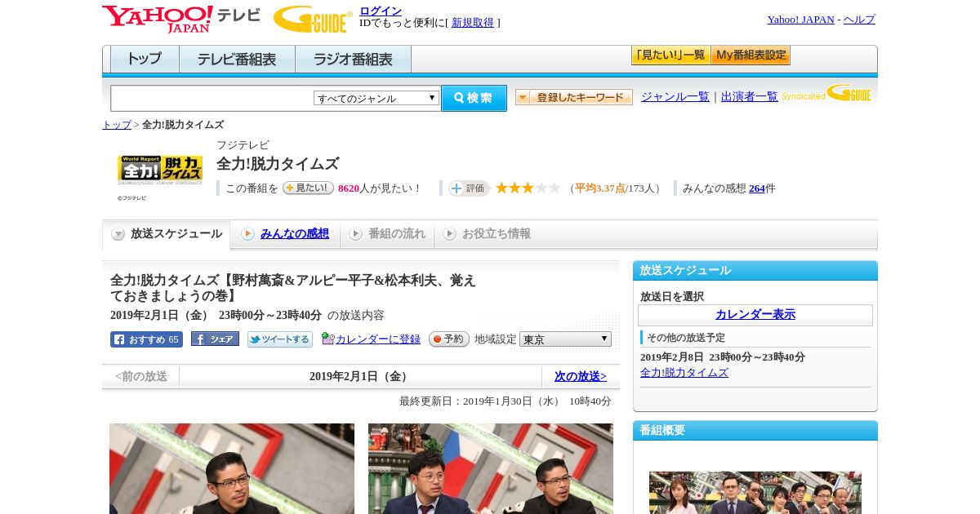Click the disabled 前の放送 control

141,377
